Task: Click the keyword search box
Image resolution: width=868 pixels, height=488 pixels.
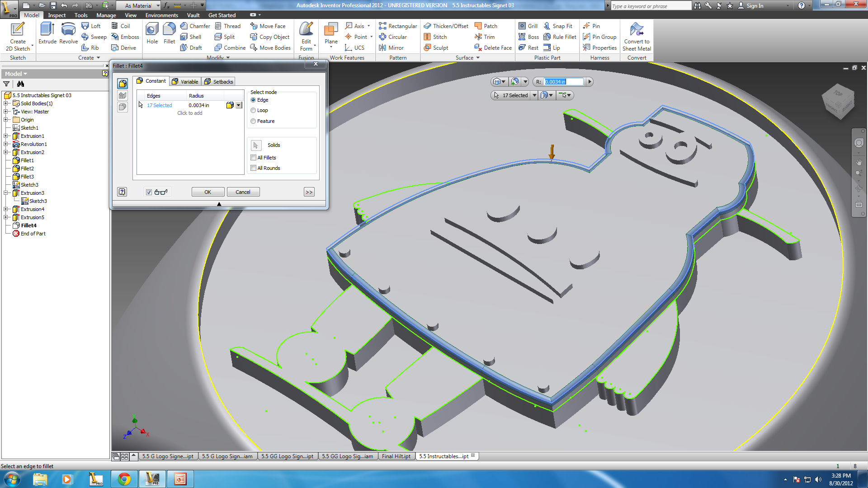Action: click(651, 6)
